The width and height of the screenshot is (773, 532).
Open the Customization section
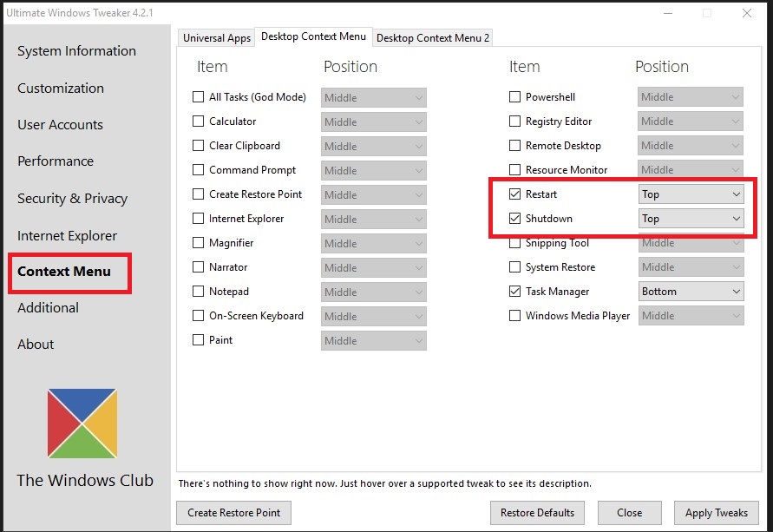coord(61,89)
